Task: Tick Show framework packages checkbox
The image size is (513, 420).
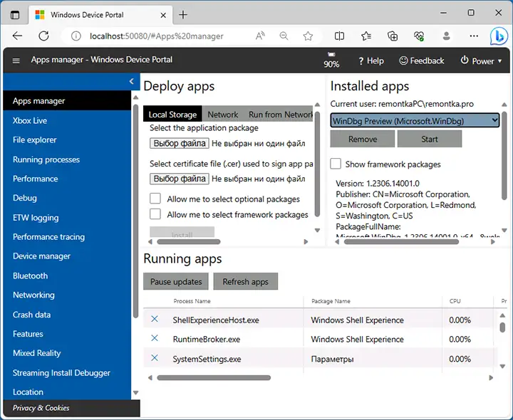Action: pos(336,164)
